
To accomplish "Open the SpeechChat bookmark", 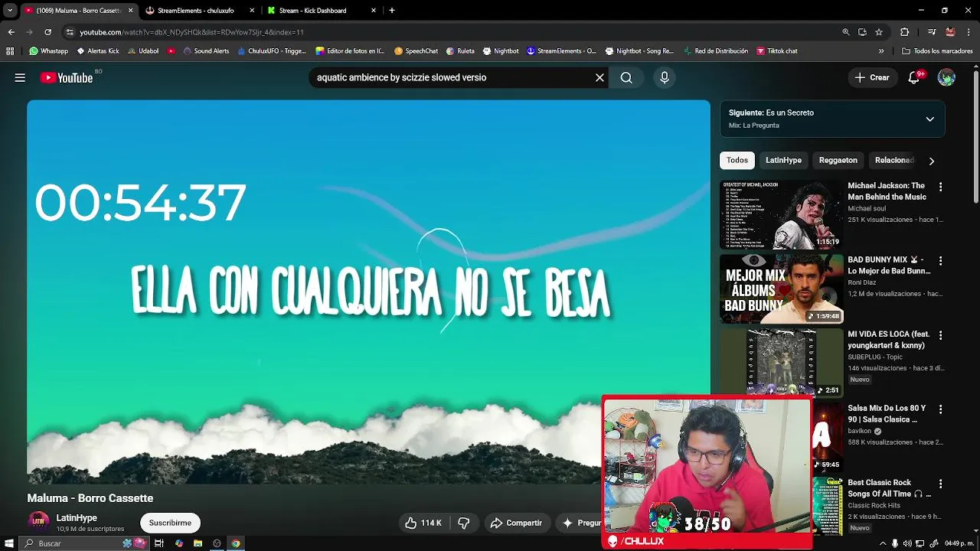I will pos(416,51).
